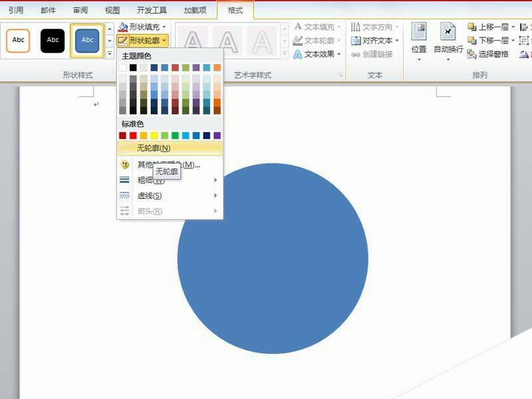Viewport: 532px width, 399px height.
Task: Switch to the Add-ins (加载项) tab
Action: [195, 10]
